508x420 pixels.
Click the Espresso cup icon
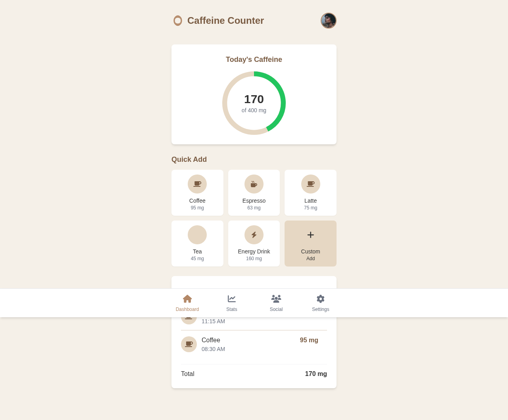tap(254, 184)
